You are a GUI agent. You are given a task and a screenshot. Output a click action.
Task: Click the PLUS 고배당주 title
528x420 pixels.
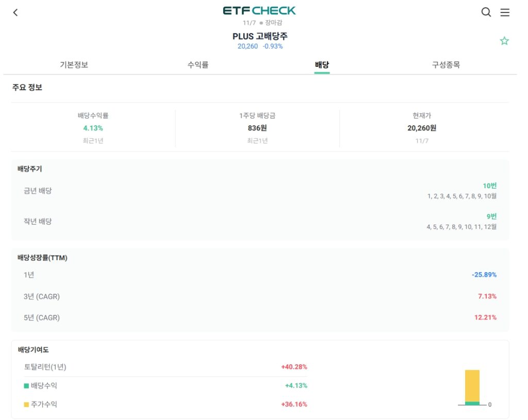pos(260,36)
